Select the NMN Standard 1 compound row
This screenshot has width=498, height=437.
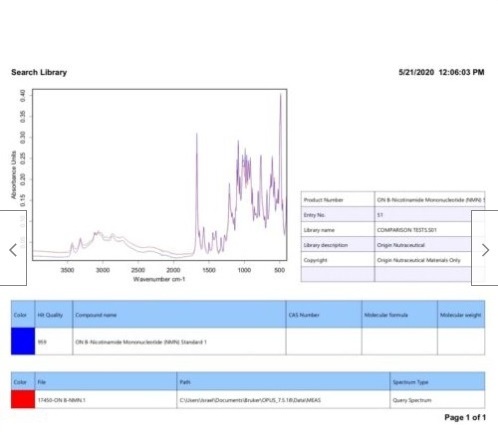tap(248, 341)
